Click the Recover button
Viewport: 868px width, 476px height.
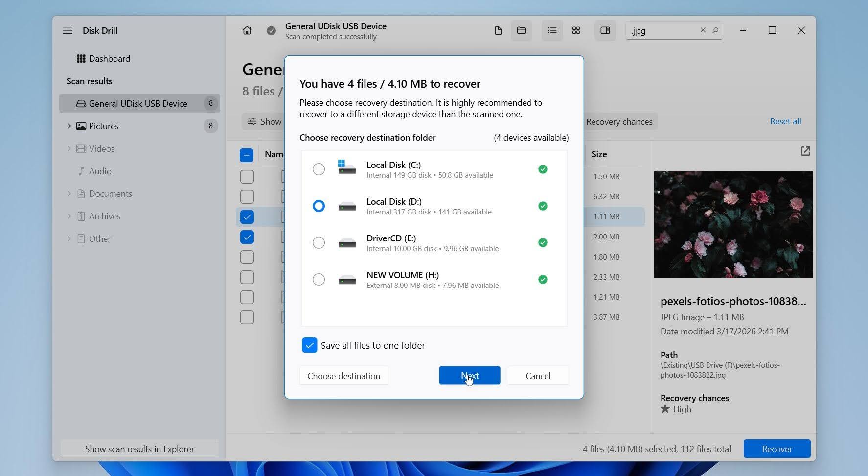pyautogui.click(x=777, y=449)
